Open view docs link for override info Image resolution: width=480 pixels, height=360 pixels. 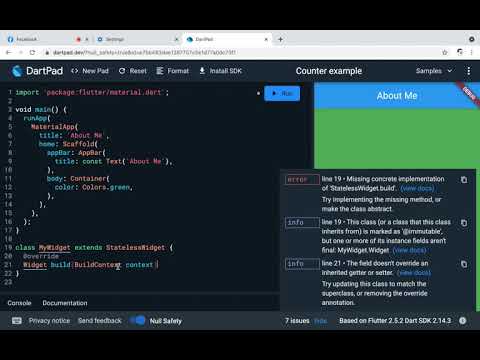[x=414, y=273]
